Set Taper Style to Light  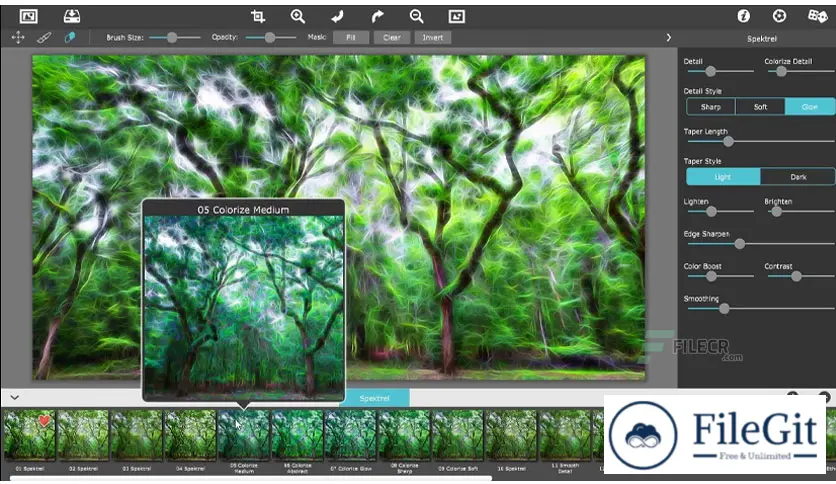(x=723, y=176)
